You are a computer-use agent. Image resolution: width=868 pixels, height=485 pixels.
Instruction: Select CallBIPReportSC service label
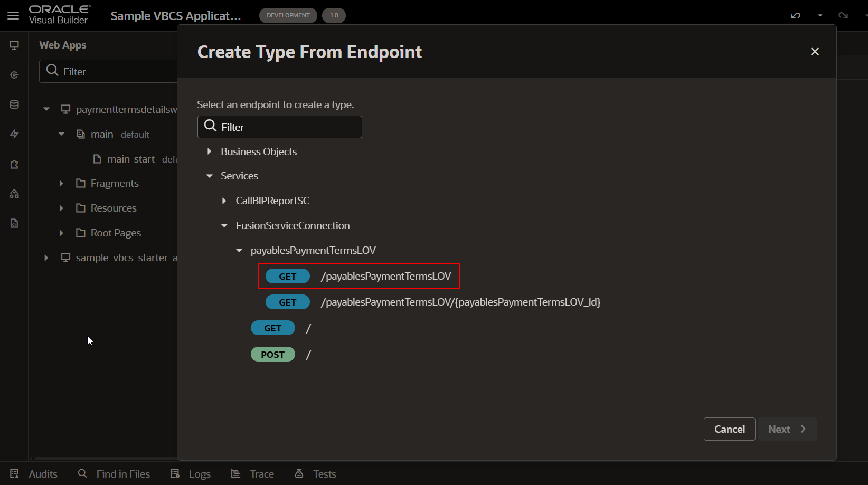pos(272,201)
